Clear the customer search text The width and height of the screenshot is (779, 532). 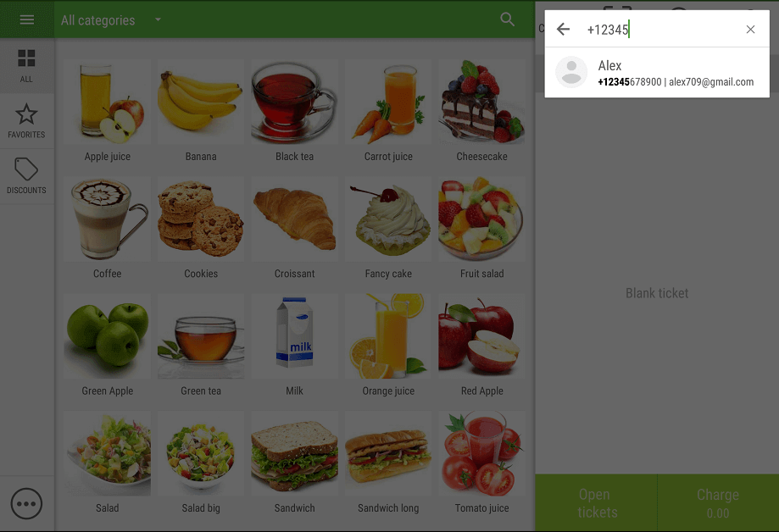coord(750,30)
